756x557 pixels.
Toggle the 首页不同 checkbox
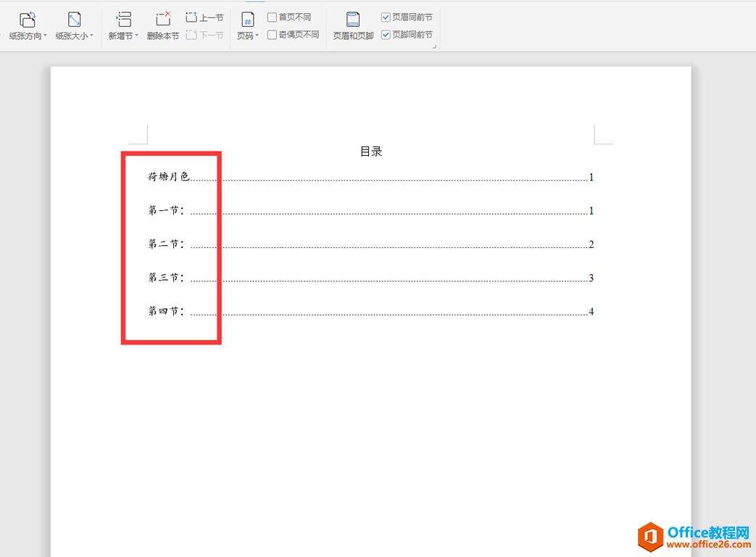pos(272,17)
